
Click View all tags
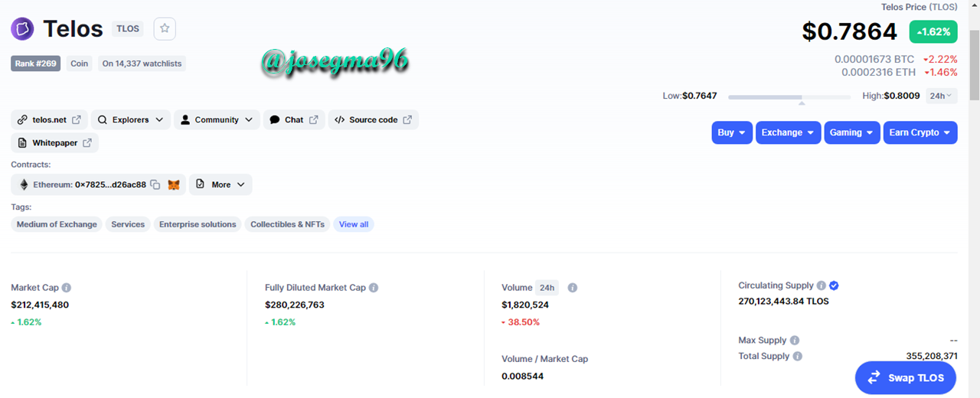tap(354, 224)
